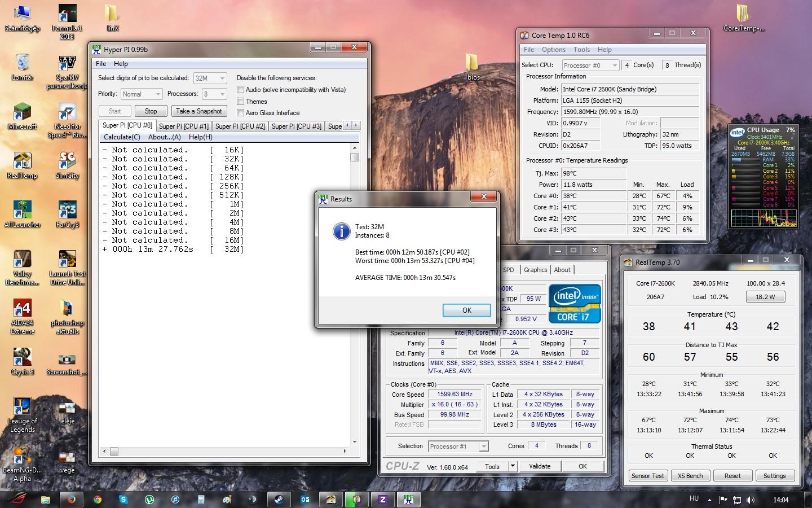Screen dimensions: 812x508
Task: Click the Hyper PI taskbar icon
Action: click(x=409, y=499)
